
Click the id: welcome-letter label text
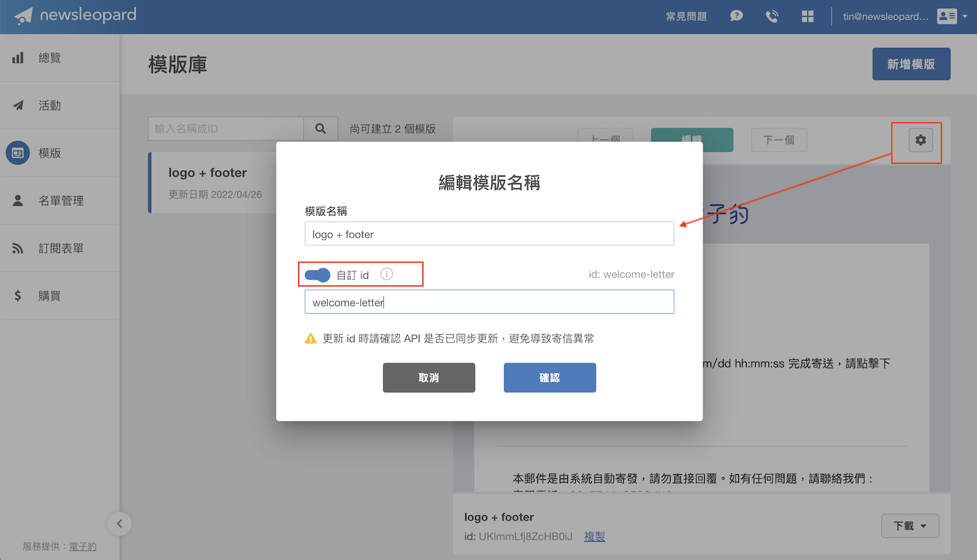[x=632, y=274]
